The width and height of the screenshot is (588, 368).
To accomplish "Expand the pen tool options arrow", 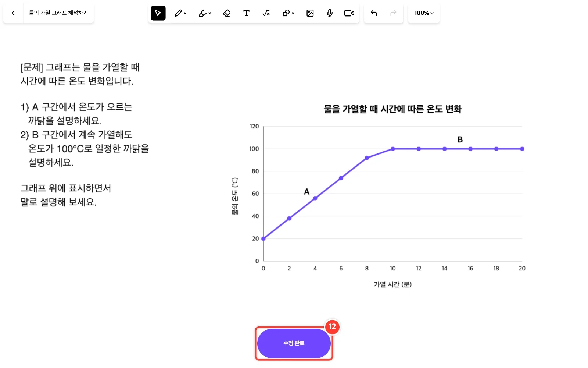I will click(185, 13).
